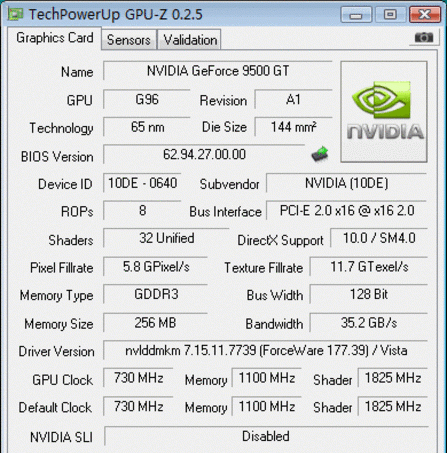This screenshot has height=453, width=447.
Task: Click the "TechPowerUp GPU-Z 0.2.5" title text
Action: (116, 14)
